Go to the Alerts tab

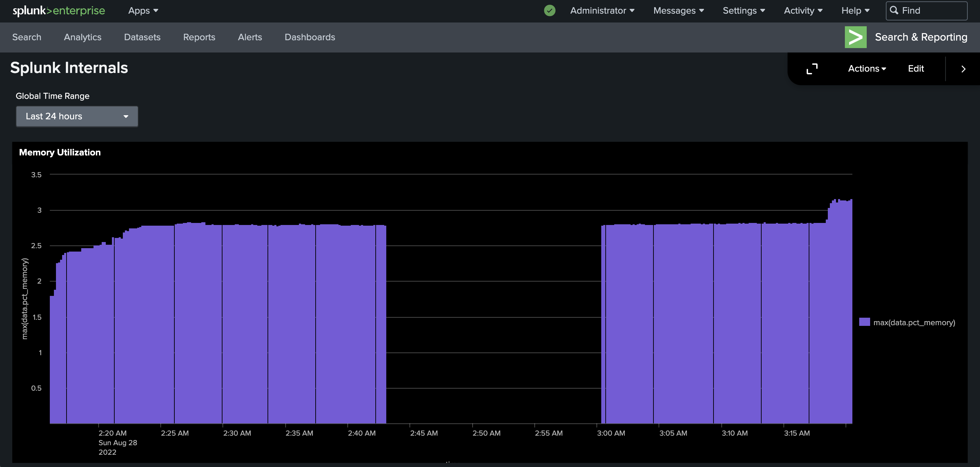(250, 37)
